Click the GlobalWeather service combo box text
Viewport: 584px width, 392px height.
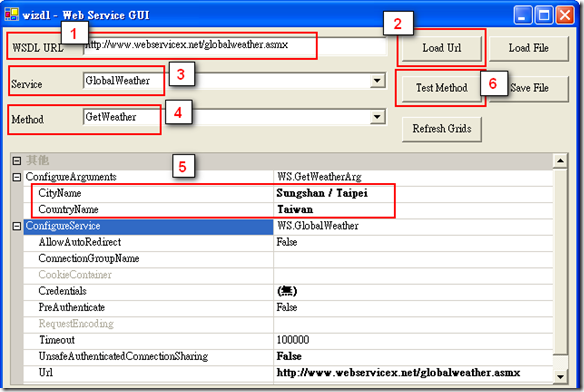tap(118, 80)
